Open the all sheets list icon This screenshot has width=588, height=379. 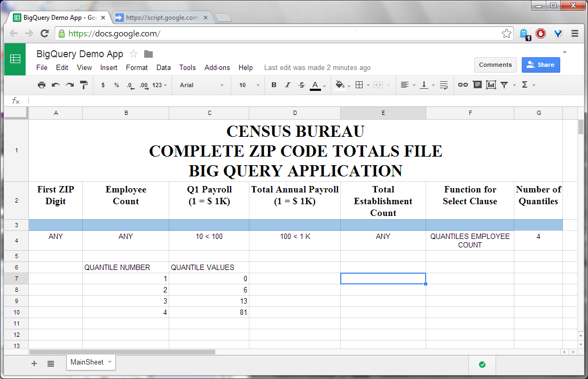tap(51, 363)
